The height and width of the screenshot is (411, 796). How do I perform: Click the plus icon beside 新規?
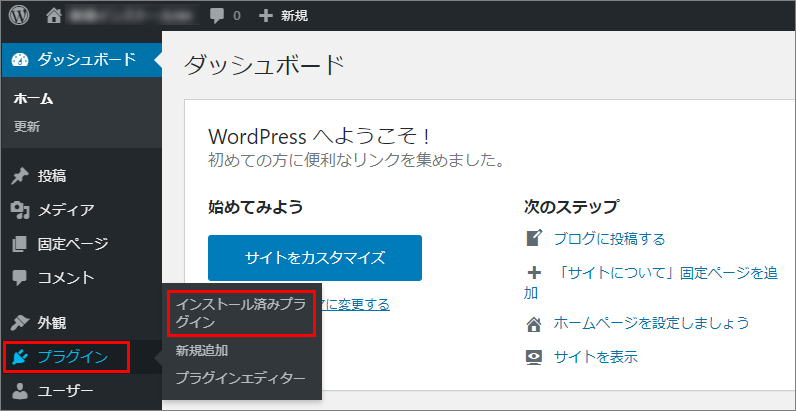tap(265, 16)
